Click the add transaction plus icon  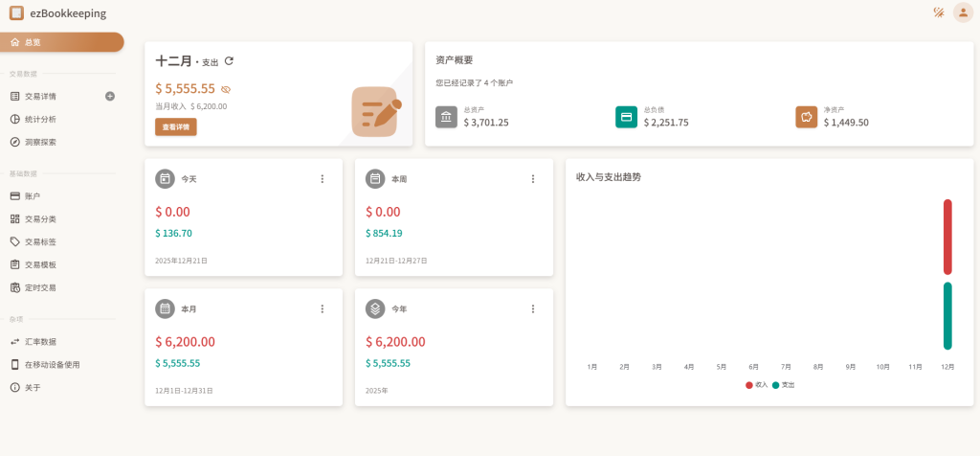110,96
